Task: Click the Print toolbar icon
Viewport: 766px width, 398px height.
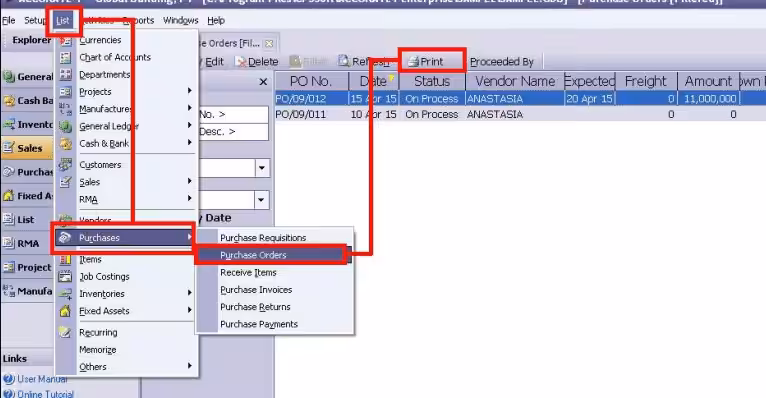Action: point(413,62)
